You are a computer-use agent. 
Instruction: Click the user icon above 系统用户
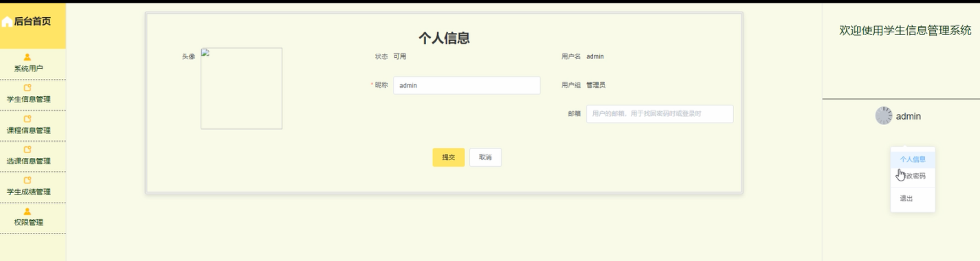point(27,57)
